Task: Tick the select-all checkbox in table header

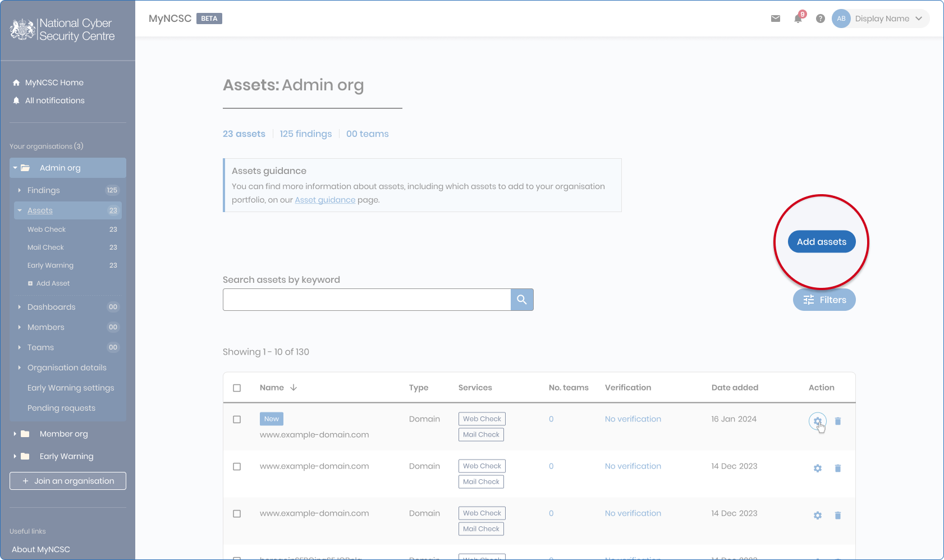Action: click(x=237, y=388)
